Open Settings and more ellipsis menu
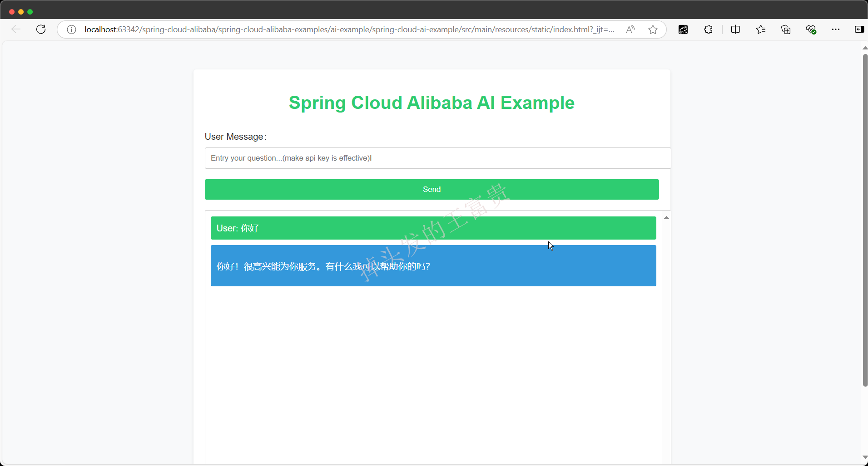868x466 pixels. 836,29
